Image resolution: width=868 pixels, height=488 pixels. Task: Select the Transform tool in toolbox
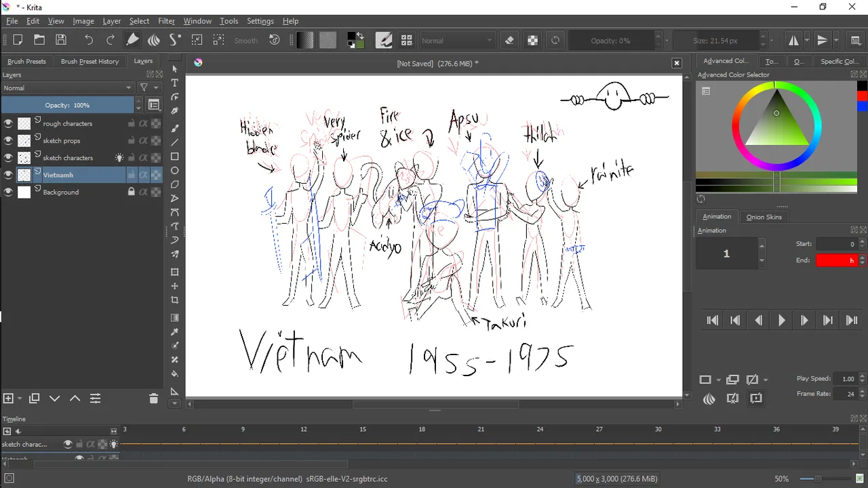[x=174, y=272]
